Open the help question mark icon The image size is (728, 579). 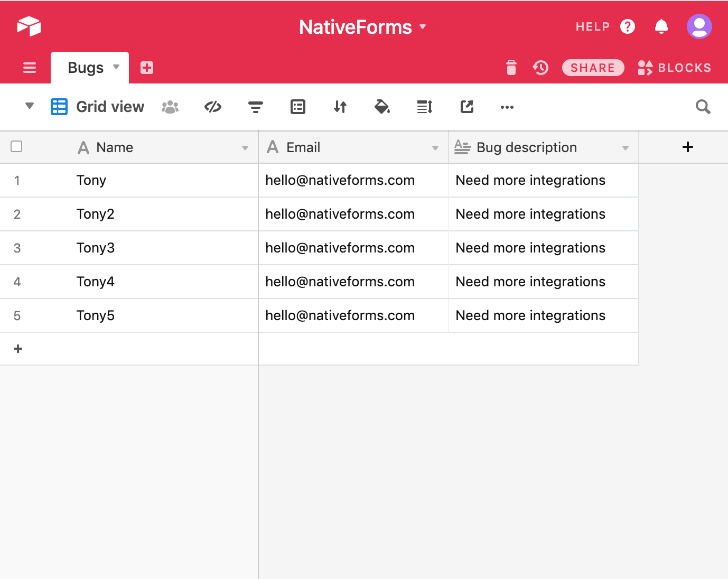(628, 26)
